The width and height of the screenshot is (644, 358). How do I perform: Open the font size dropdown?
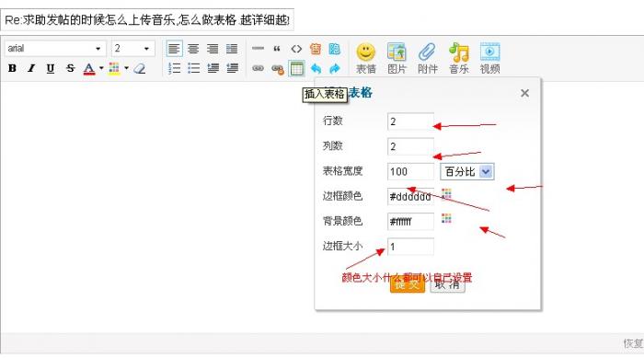coord(133,49)
